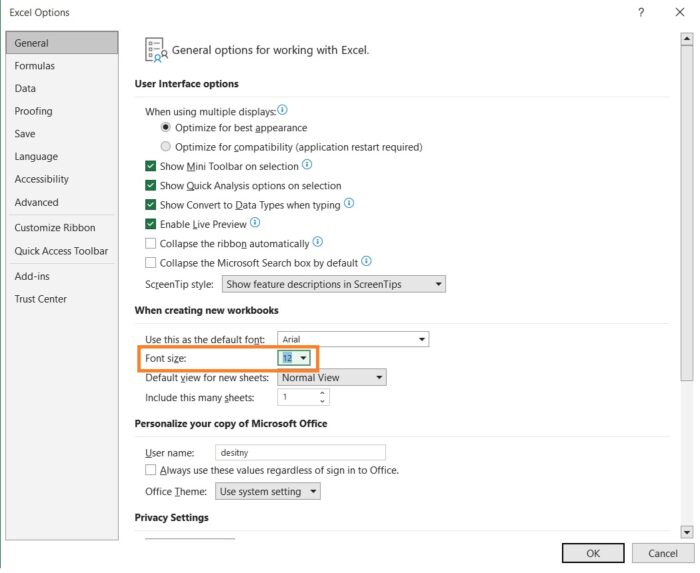Screen dimensions: 700x573
Task: Select Optimize for compatibility radio button
Action: pyautogui.click(x=165, y=146)
